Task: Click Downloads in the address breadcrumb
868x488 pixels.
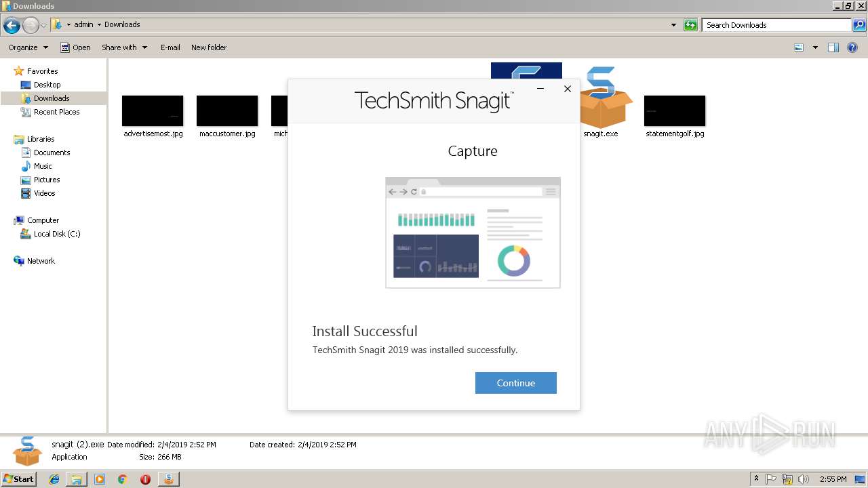Action: point(122,24)
